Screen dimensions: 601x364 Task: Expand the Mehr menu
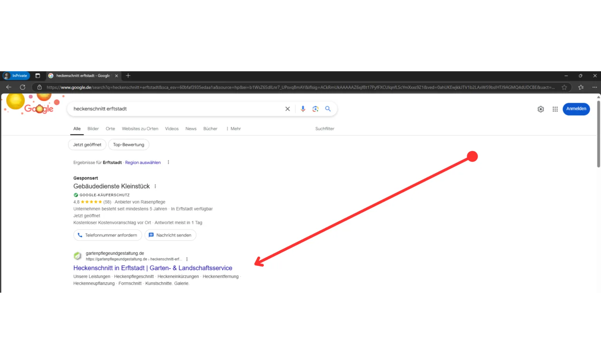pos(233,129)
